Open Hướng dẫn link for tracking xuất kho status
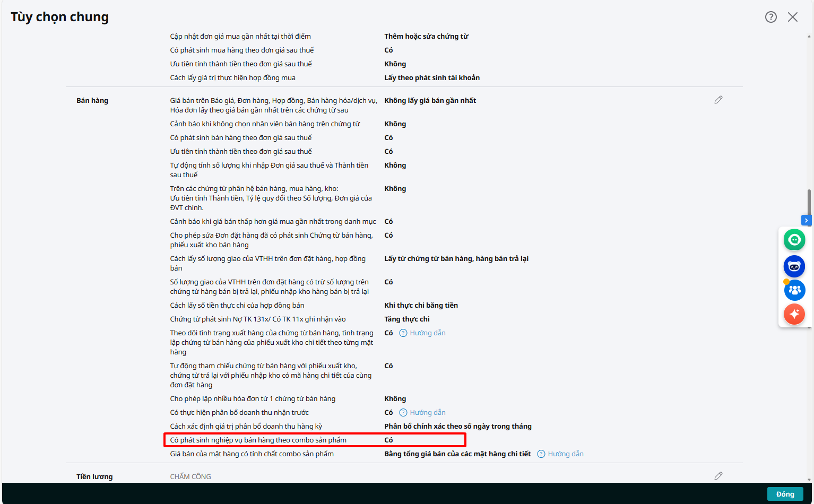Viewport: 814px width, 504px height. (x=428, y=333)
